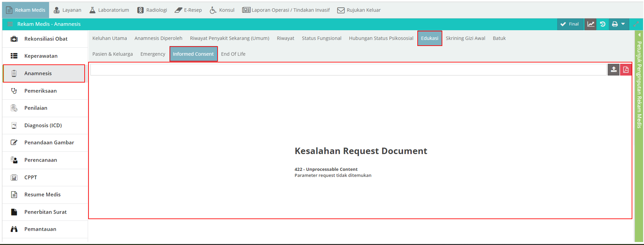
Task: Open Skrining Gizi Awal tab
Action: point(465,38)
